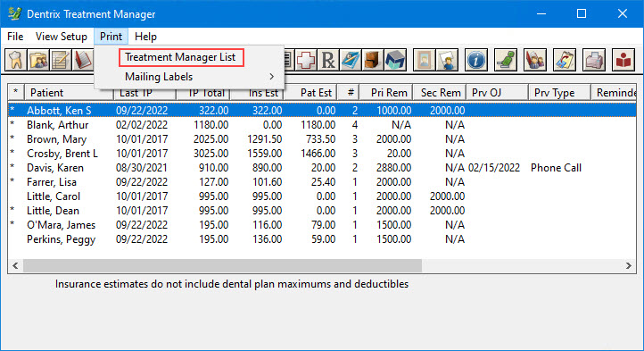644x351 pixels.
Task: Open the View Setup menu
Action: 62,37
